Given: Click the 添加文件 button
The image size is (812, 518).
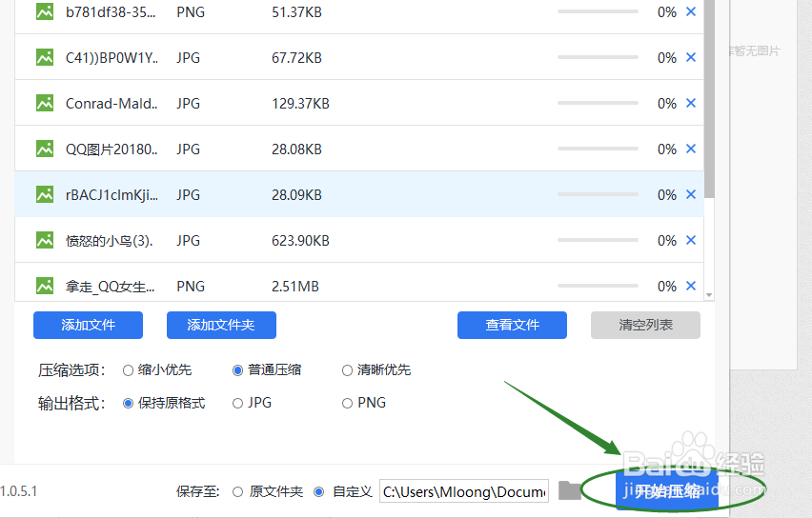Looking at the screenshot, I should pyautogui.click(x=88, y=325).
